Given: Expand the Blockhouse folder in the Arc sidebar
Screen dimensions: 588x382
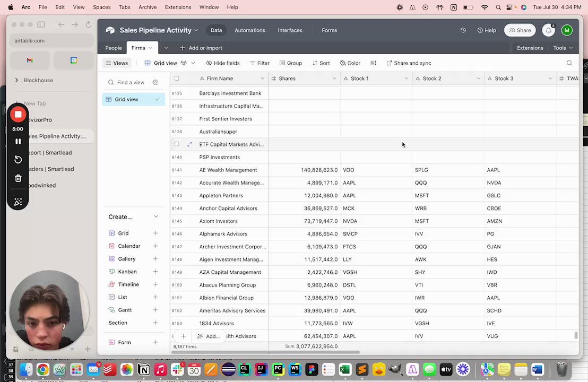Looking at the screenshot, I should click(x=16, y=80).
